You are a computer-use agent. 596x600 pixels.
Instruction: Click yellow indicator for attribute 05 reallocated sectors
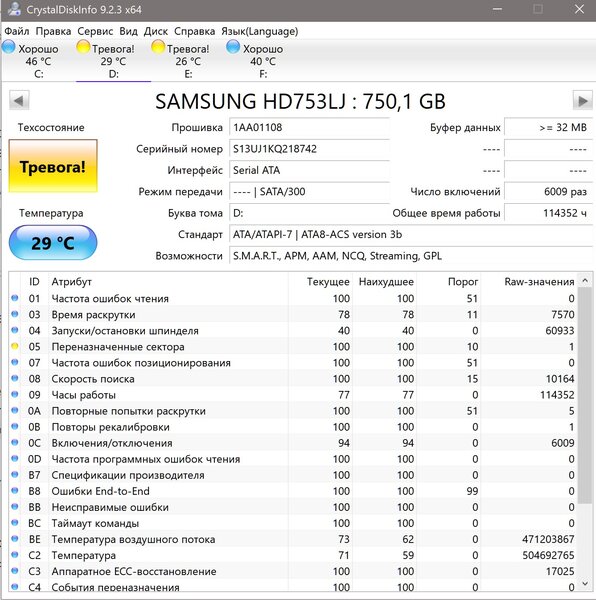tap(15, 346)
